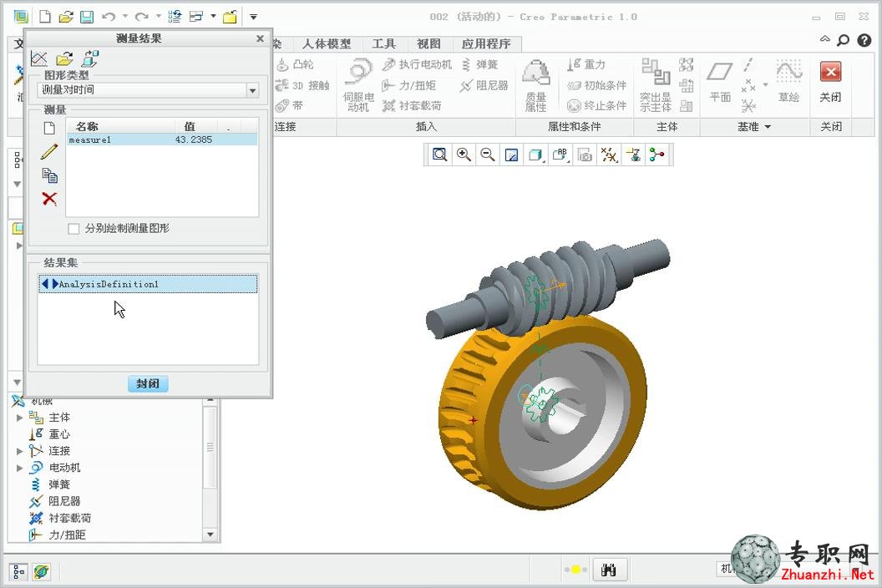
Task: Click the 阻尼器 damper ribbon button
Action: click(x=484, y=85)
